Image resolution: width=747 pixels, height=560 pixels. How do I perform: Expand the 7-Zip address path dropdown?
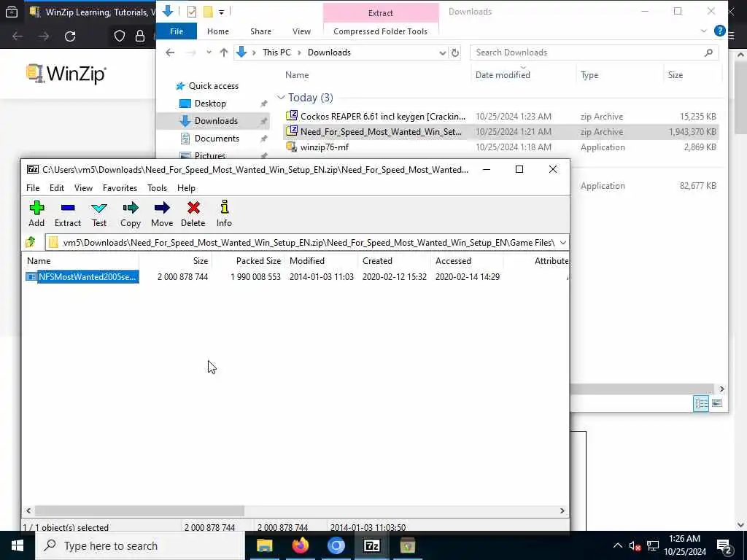[x=562, y=242]
